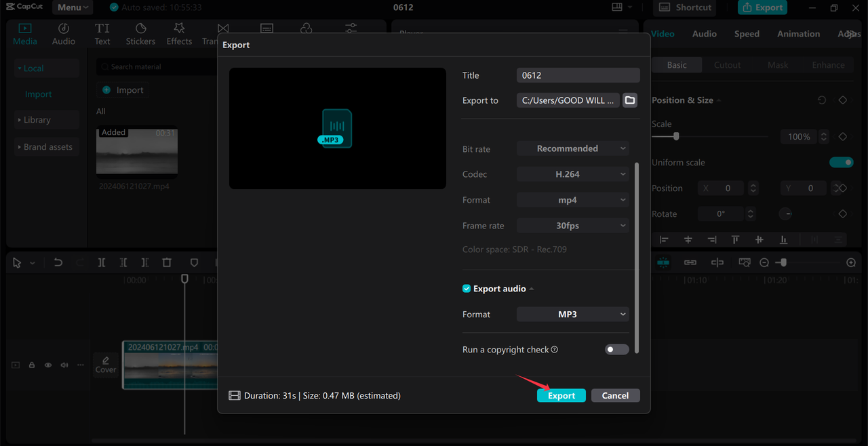Click the align bottom icon
Viewport: 868px width, 446px height.
(x=784, y=239)
